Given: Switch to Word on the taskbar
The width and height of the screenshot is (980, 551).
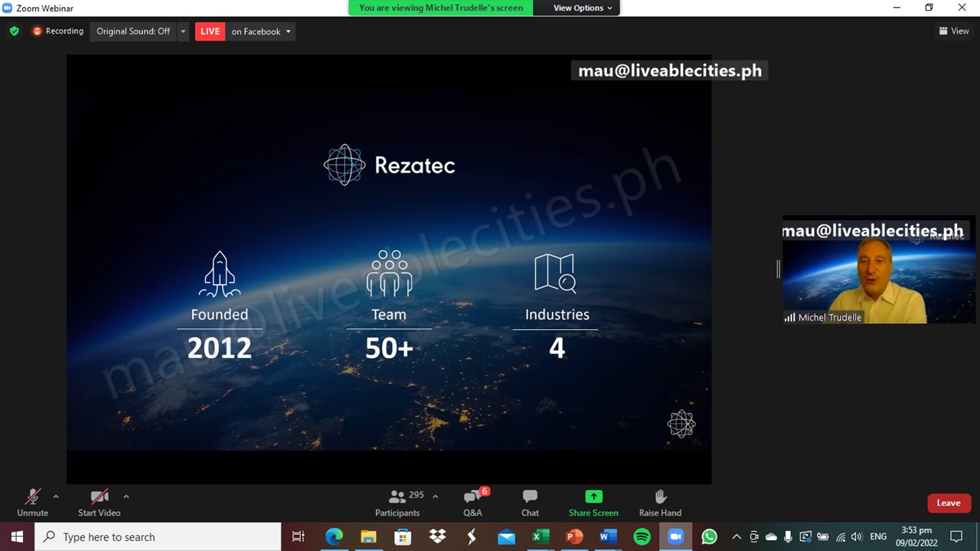Looking at the screenshot, I should pos(608,536).
